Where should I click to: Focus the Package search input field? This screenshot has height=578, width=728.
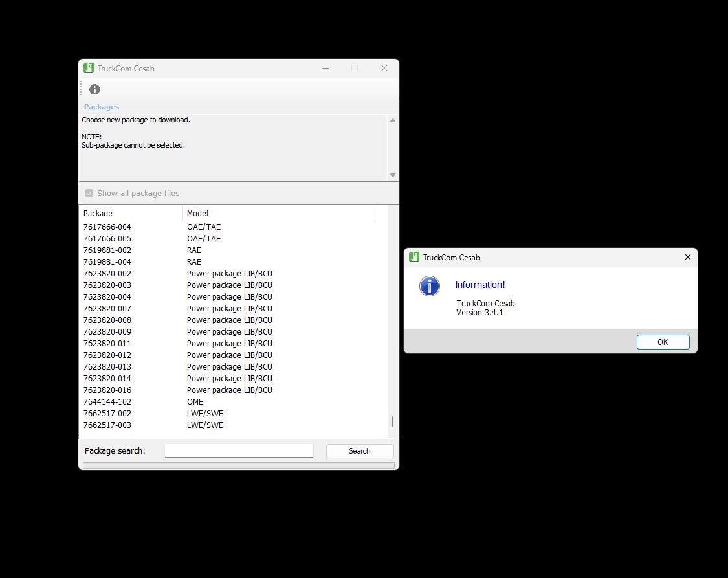239,450
